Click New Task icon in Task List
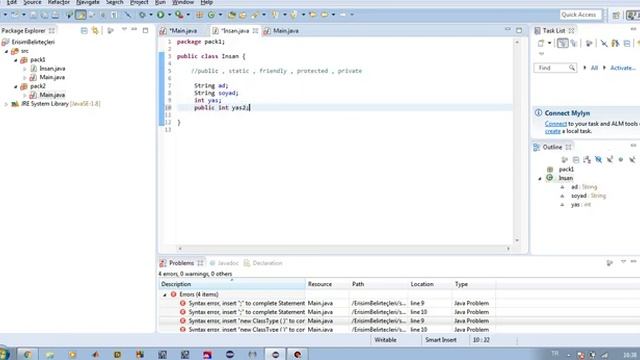Screen dimensions: 640x360 541,43
